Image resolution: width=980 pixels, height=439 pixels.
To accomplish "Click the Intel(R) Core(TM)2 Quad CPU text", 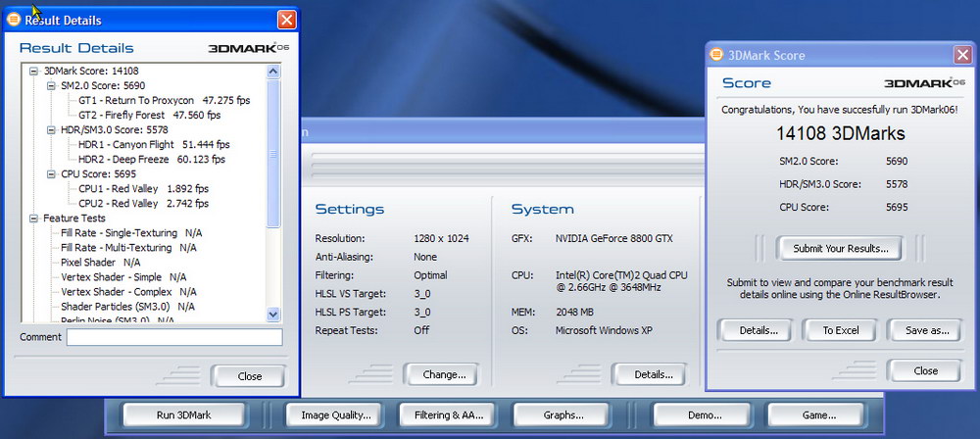I will click(x=621, y=275).
